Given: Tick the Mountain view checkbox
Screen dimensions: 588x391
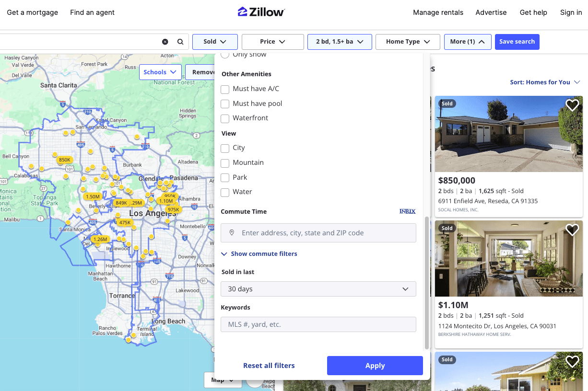Looking at the screenshot, I should [225, 163].
